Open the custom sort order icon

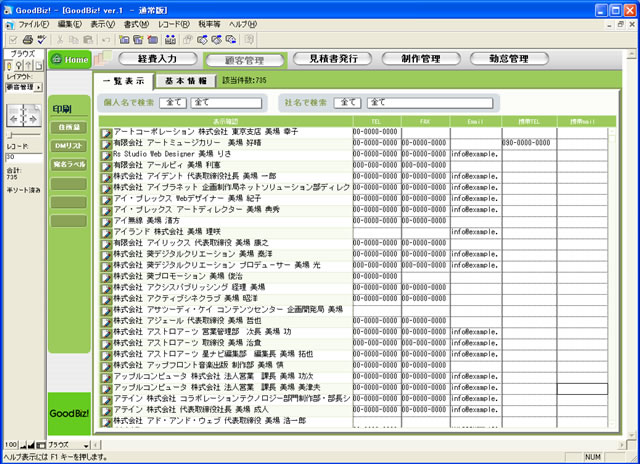coord(231,40)
